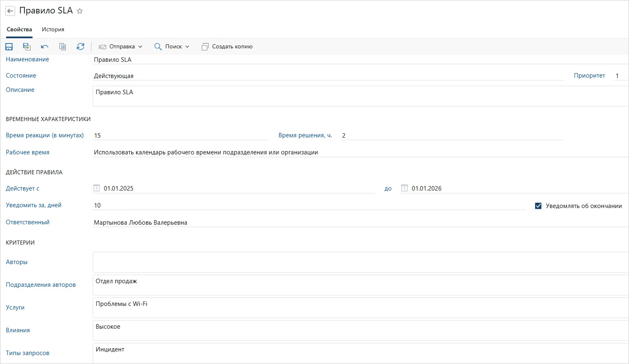Click into the Авторы criteria field
Screen dimensions: 629x364
360,262
